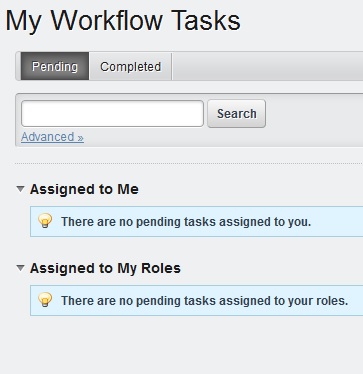This screenshot has height=374, width=363.
Task: Click the Search button
Action: [x=237, y=114]
